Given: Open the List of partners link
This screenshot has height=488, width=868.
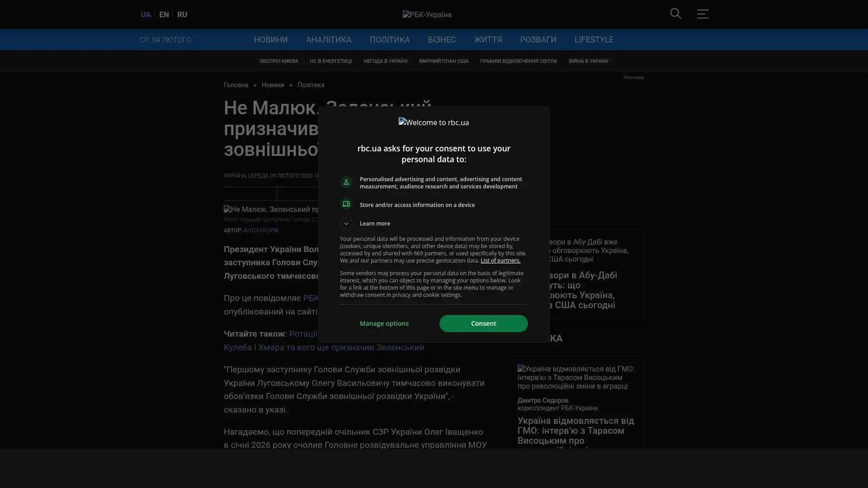Looking at the screenshot, I should coord(500,261).
